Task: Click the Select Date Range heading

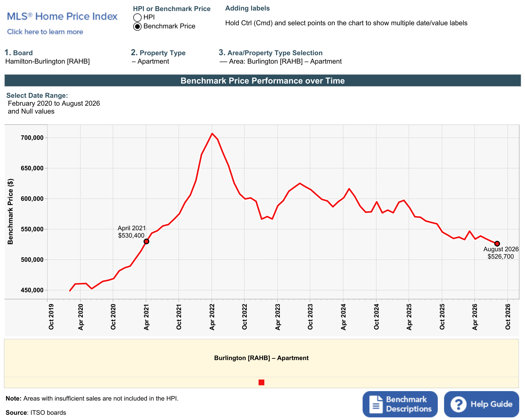Action: click(37, 95)
